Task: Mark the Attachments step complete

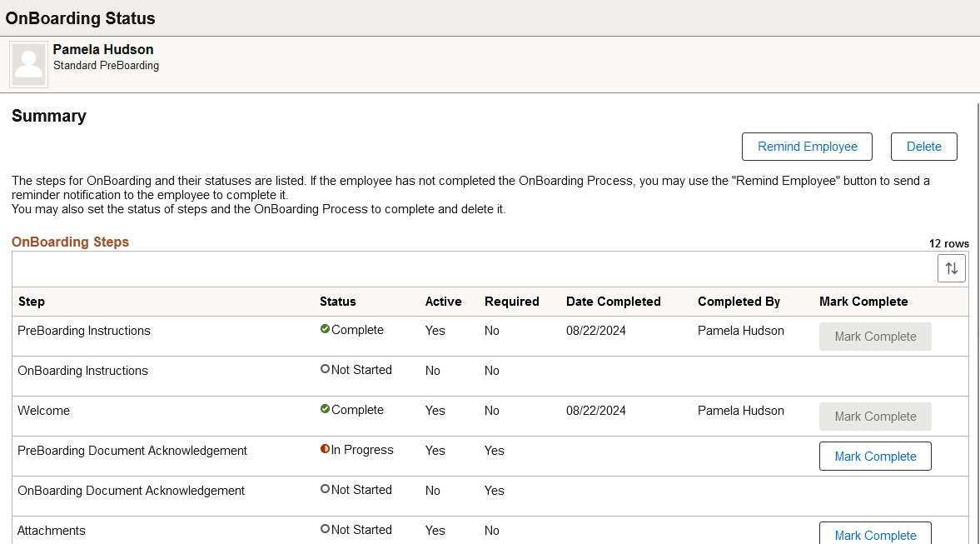Action: 875,534
